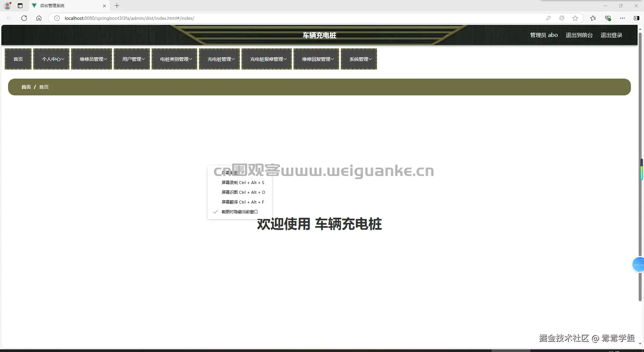
Task: Click the scrollbar down arrow
Action: 640,344
